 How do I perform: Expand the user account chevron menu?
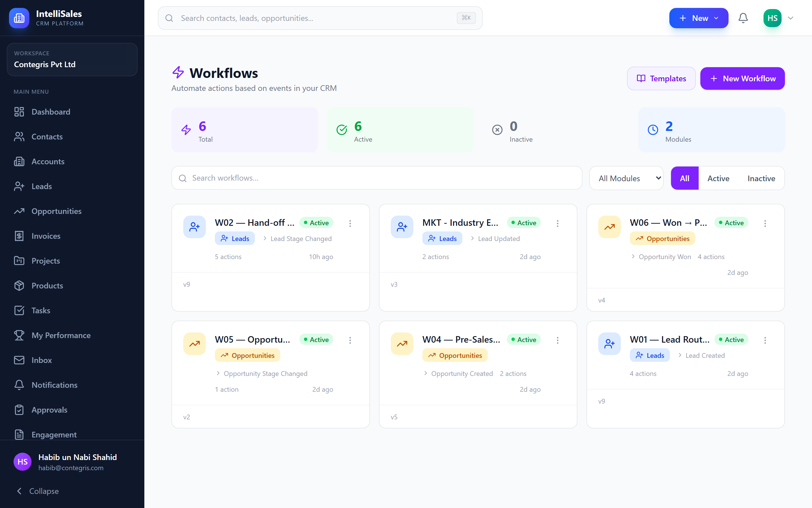(x=791, y=18)
